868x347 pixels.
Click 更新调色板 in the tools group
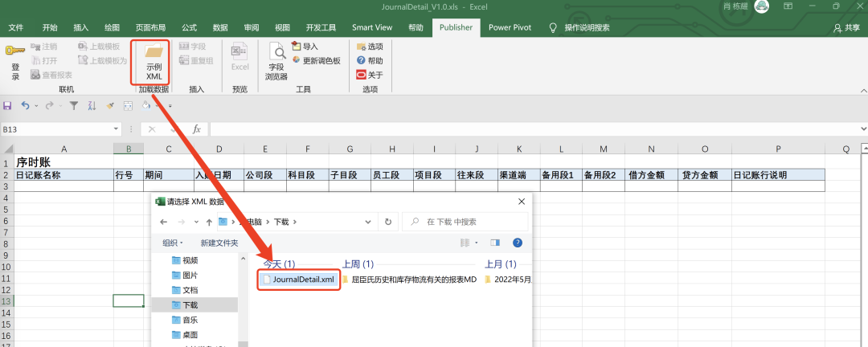coord(316,60)
